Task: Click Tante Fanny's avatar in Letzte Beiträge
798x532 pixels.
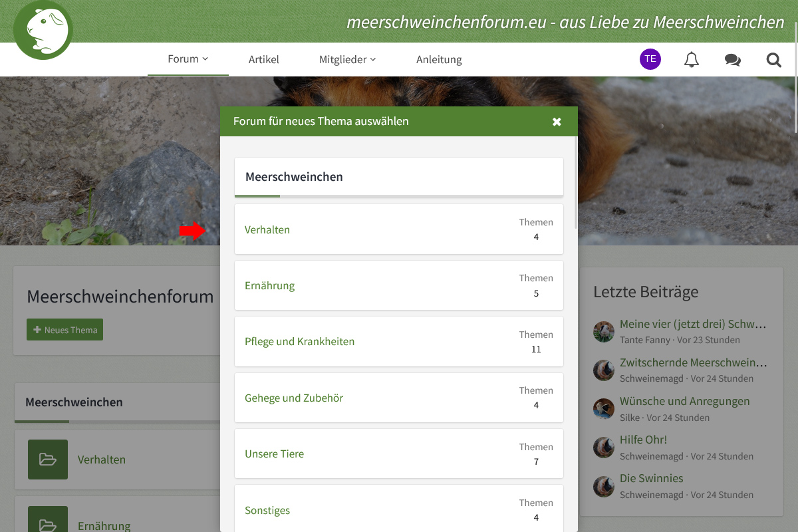Action: pos(604,332)
